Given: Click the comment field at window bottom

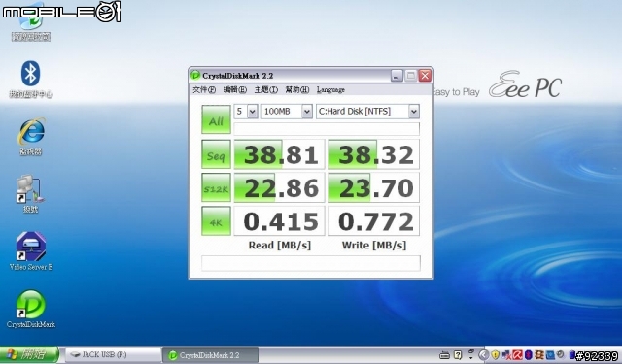Looking at the screenshot, I should pos(311,263).
